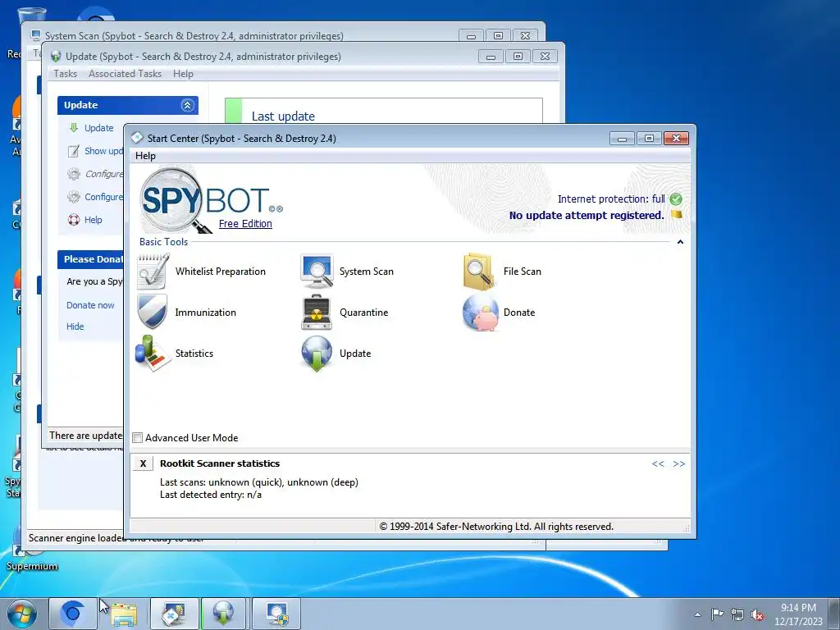Open Associated Tasks menu in Update window
The image size is (840, 630).
[x=125, y=74]
